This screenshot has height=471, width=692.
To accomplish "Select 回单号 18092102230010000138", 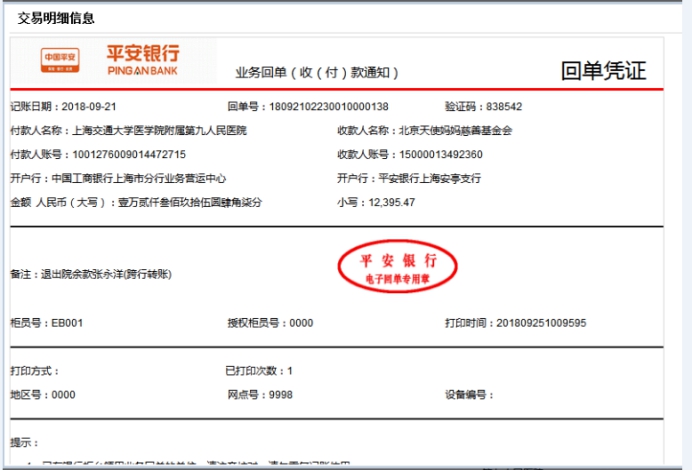I will point(308,106).
